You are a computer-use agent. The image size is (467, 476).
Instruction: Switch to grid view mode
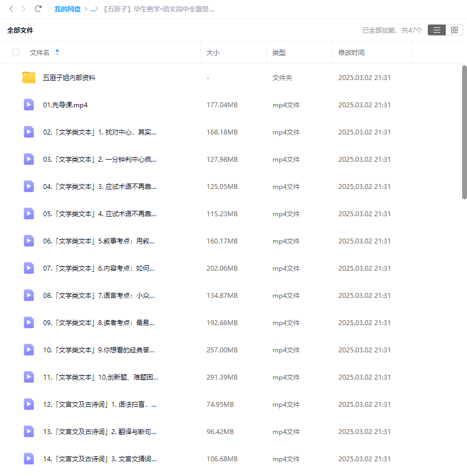pyautogui.click(x=454, y=30)
